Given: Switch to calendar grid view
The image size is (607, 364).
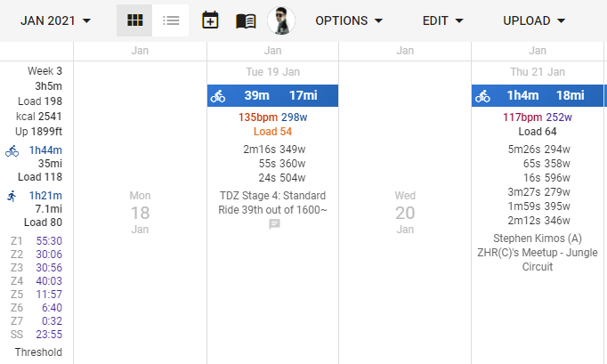Looking at the screenshot, I should (x=135, y=20).
